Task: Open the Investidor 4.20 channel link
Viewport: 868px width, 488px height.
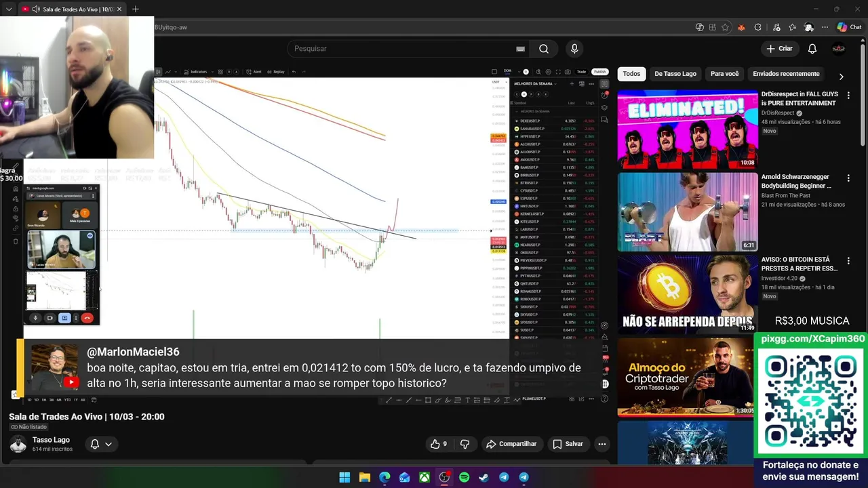Action: point(780,279)
